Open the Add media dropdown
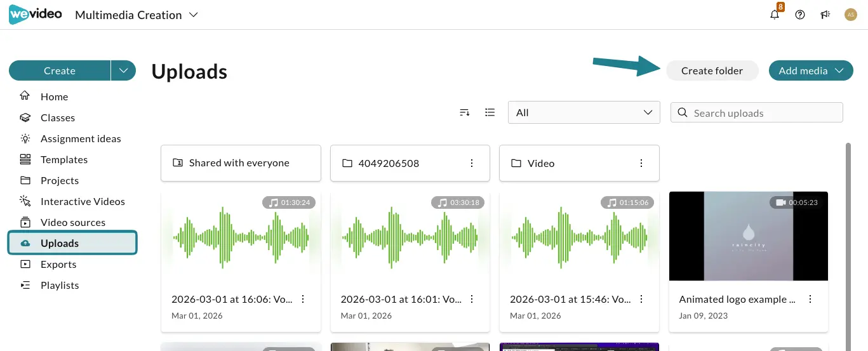This screenshot has height=351, width=868. click(x=811, y=70)
